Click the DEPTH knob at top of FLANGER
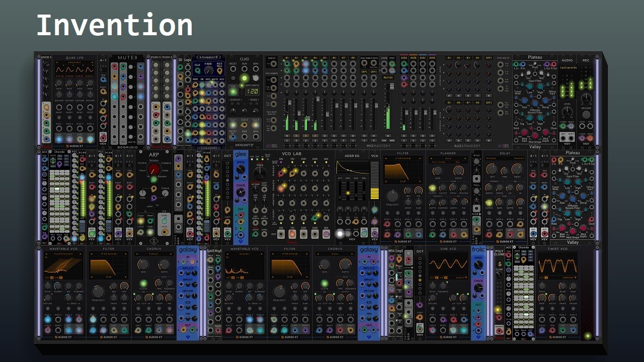Screen dimensions: 644x362 point(458,171)
